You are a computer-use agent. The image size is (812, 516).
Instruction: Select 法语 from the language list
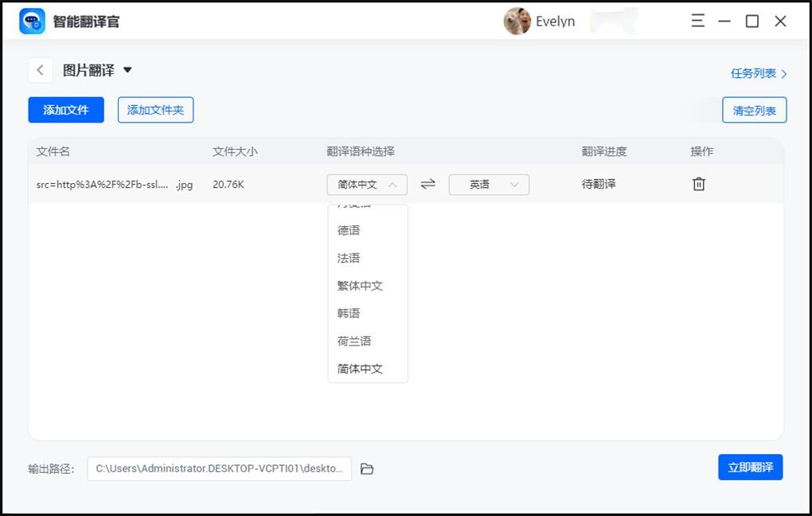pos(349,258)
